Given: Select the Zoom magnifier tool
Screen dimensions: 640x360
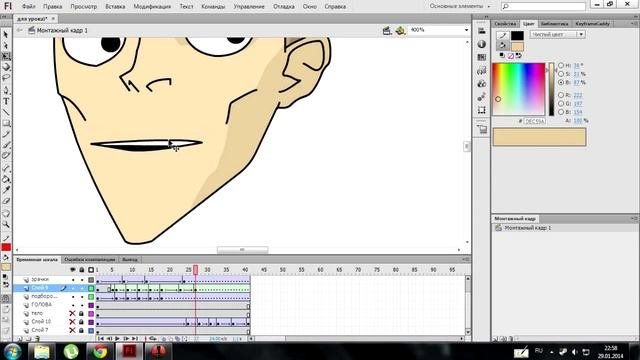Looking at the screenshot, I should tap(6, 224).
